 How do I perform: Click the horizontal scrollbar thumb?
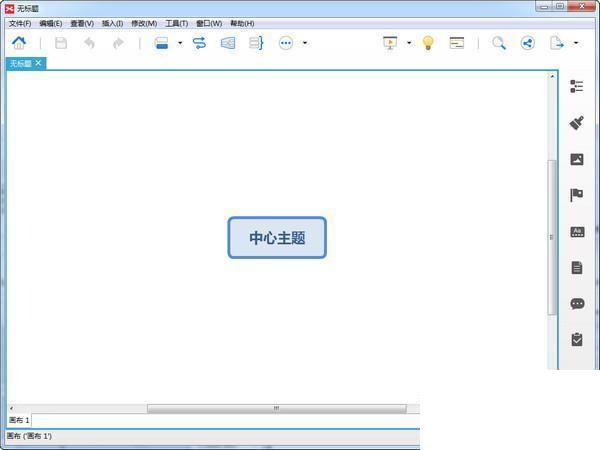coord(277,409)
